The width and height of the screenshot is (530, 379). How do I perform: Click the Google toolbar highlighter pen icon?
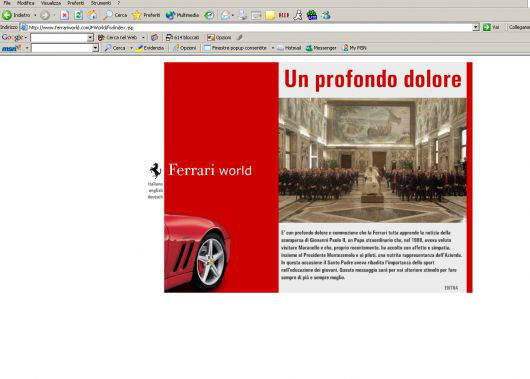240,38
